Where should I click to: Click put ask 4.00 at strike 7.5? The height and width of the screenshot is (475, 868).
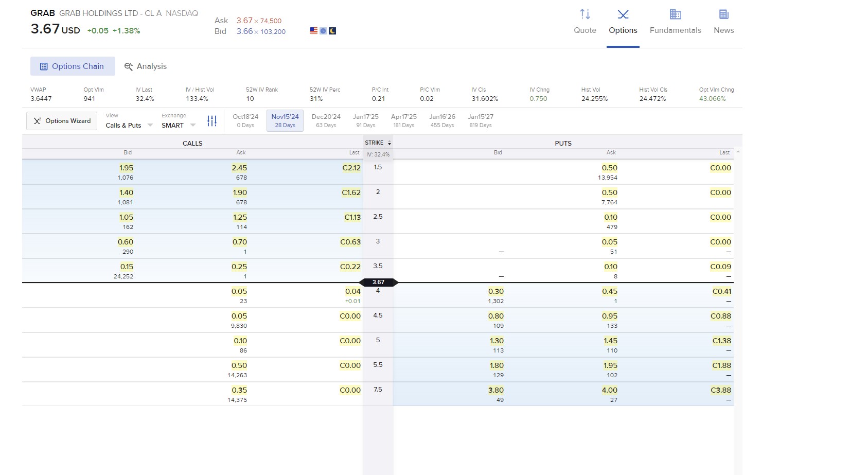tap(610, 390)
